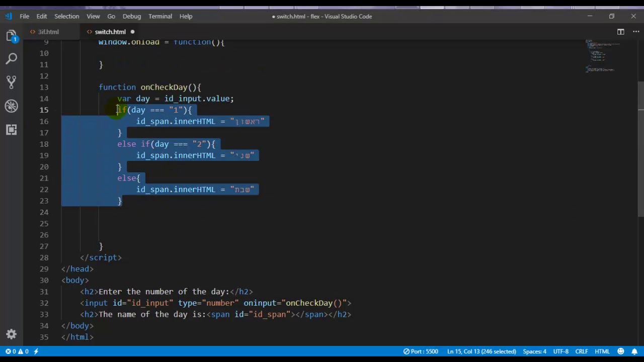Change indentation via Spaces: 4
The width and height of the screenshot is (644, 362).
[534, 351]
